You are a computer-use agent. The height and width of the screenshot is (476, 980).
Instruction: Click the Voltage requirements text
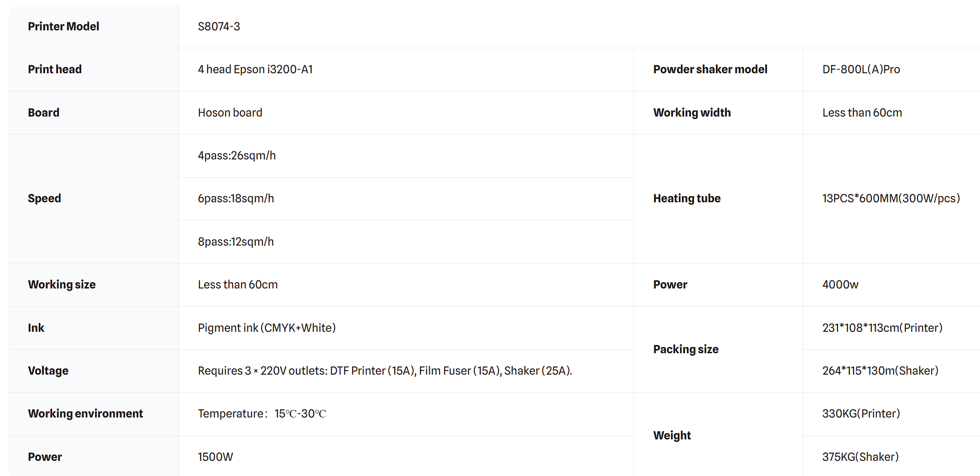pyautogui.click(x=385, y=371)
